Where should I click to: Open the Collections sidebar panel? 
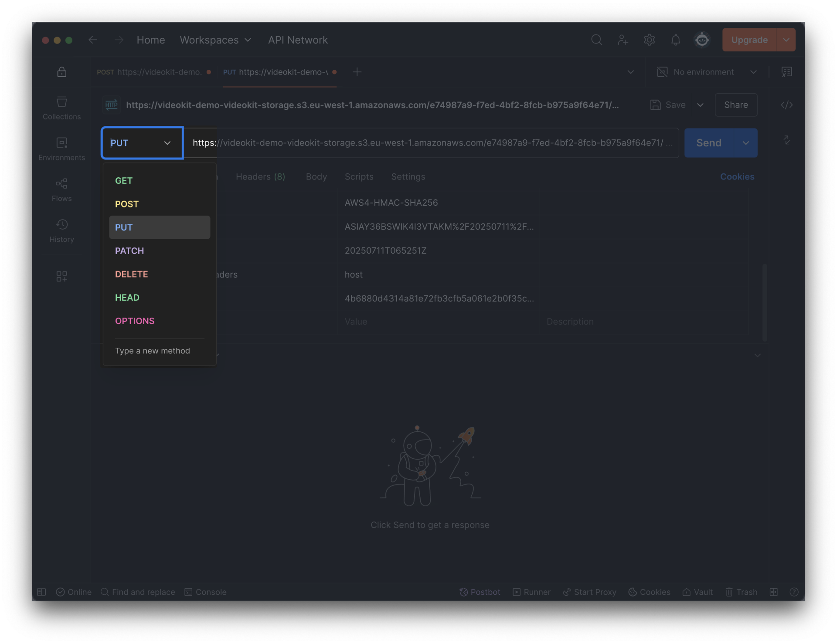click(x=61, y=108)
